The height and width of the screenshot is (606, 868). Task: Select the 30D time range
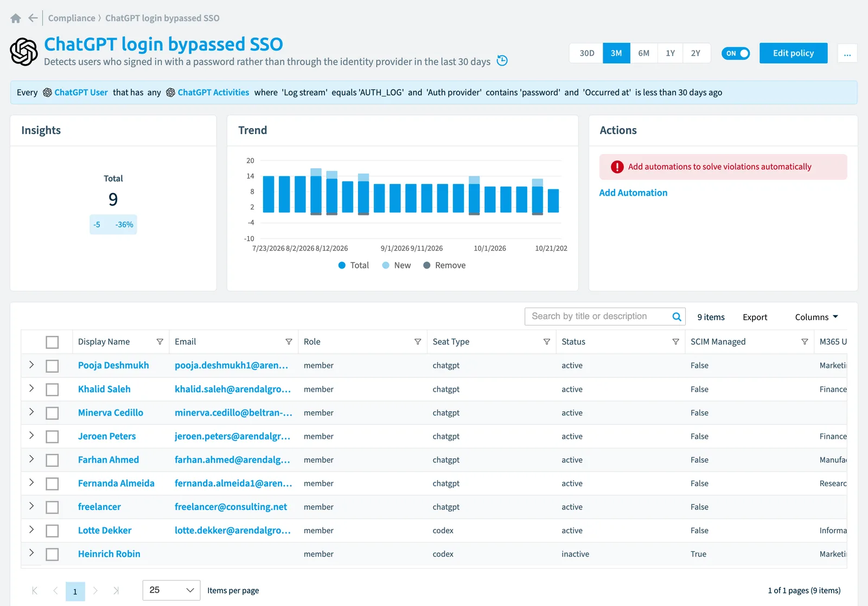[586, 53]
